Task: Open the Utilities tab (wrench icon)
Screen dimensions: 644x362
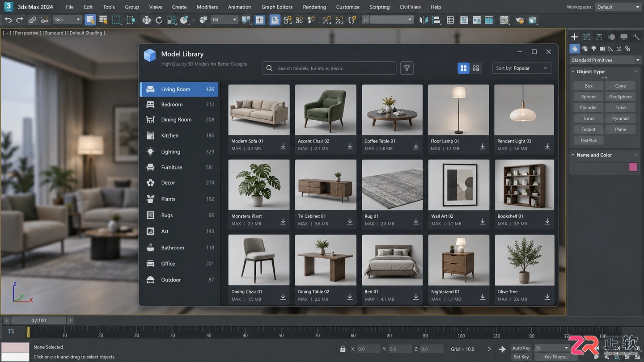Action: (x=636, y=37)
